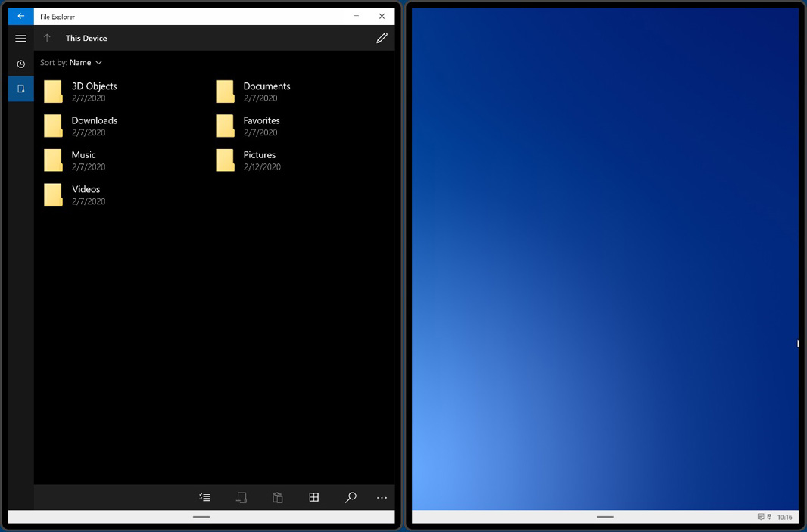Enable multi-select checklist mode
This screenshot has width=807, height=532.
(204, 497)
